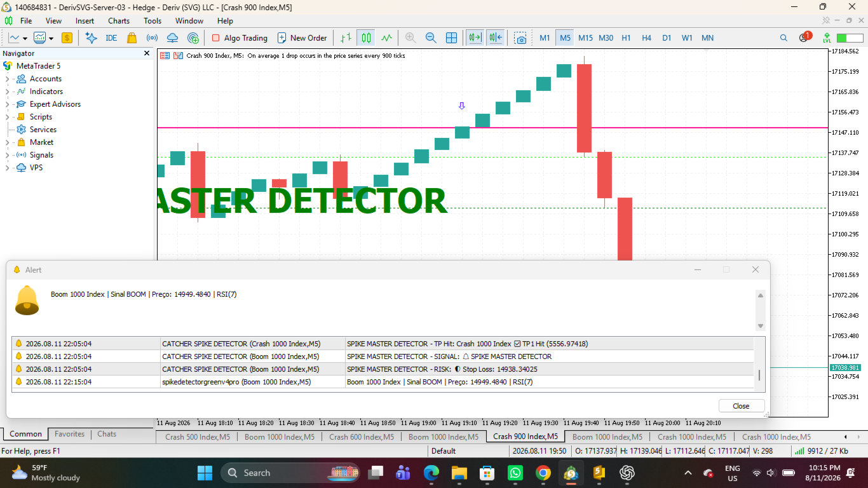The image size is (868, 488).
Task: Toggle chart auto scroll to latest bar
Action: (x=475, y=38)
